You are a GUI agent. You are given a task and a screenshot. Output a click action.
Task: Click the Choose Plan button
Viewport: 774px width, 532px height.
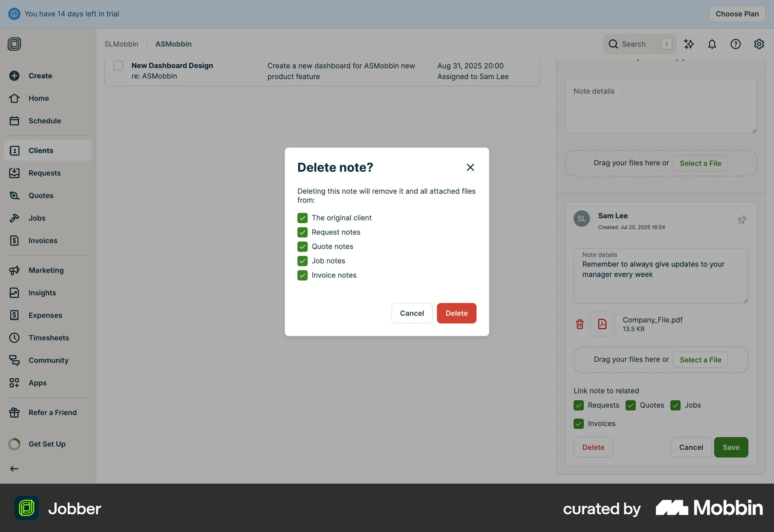point(737,13)
